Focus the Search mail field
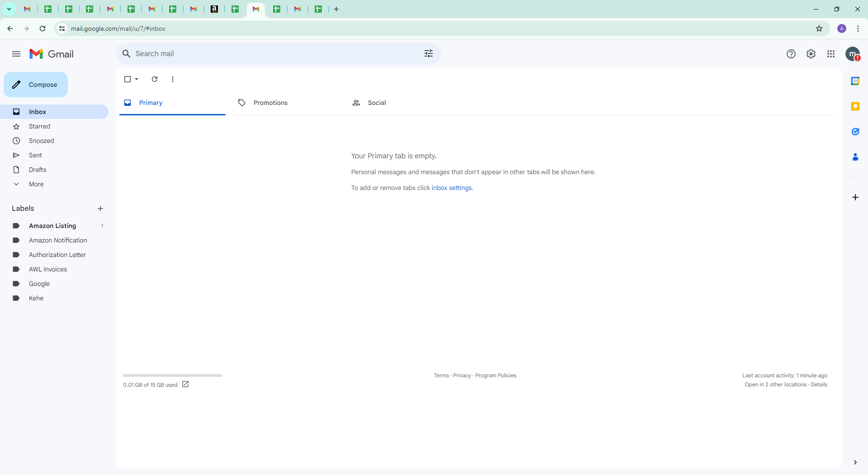 pyautogui.click(x=278, y=53)
